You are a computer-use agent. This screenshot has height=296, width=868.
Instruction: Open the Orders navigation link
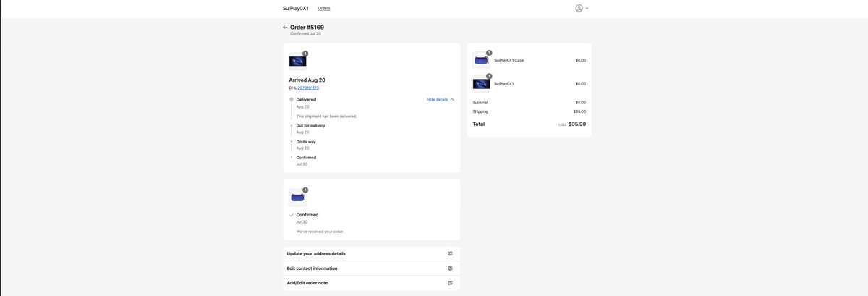(324, 8)
